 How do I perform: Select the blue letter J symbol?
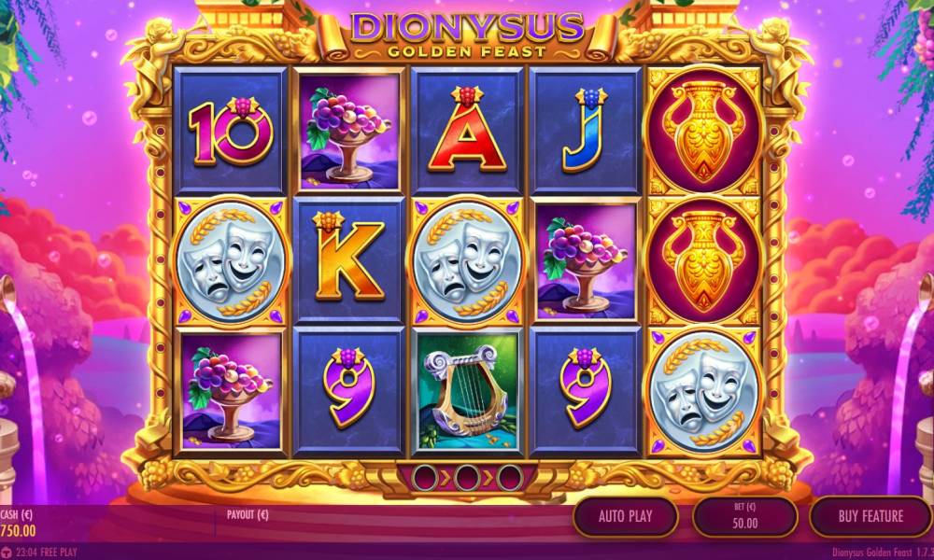click(x=585, y=130)
